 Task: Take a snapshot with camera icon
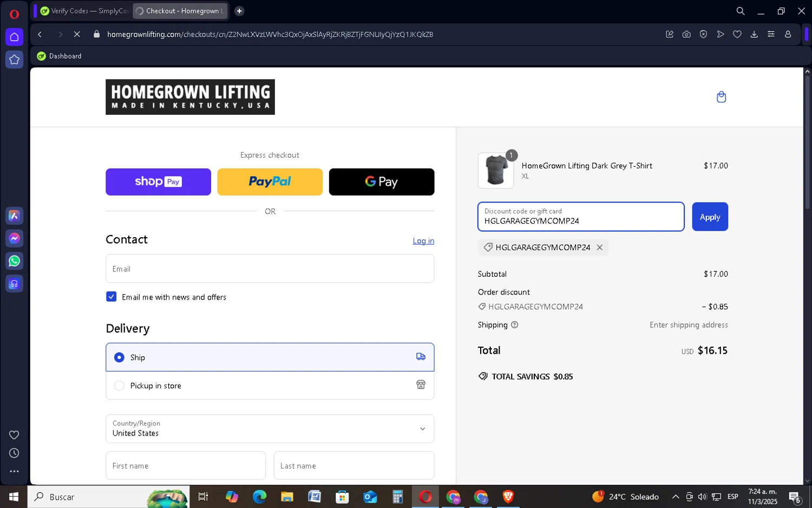pos(686,34)
